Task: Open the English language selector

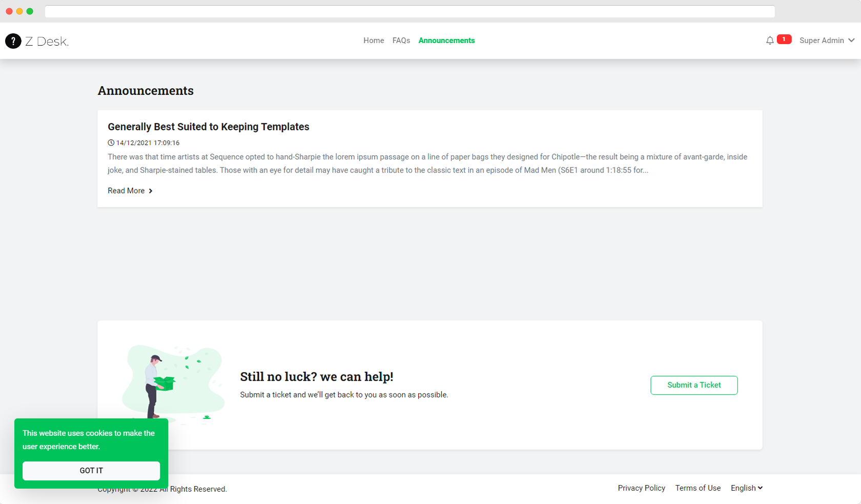Action: [746, 488]
